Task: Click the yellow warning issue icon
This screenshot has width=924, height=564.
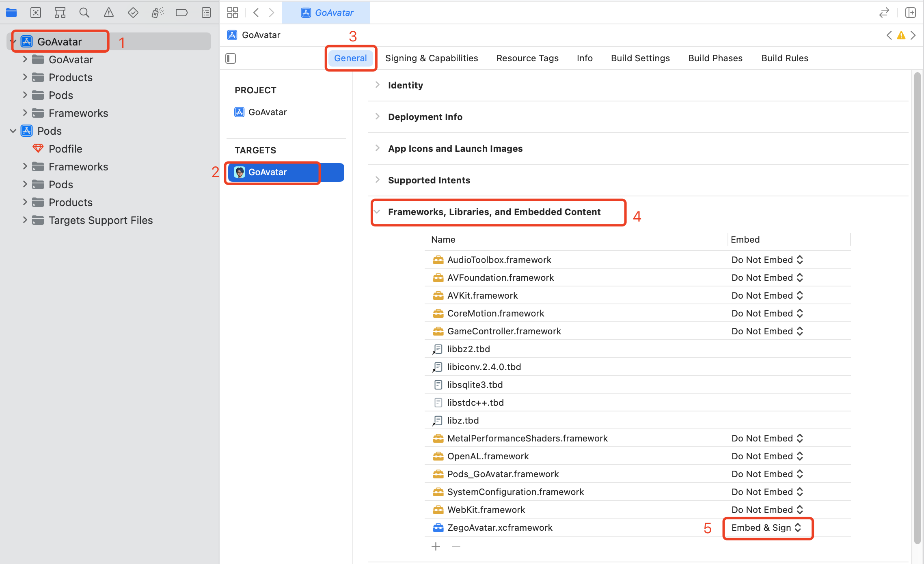Action: tap(901, 35)
